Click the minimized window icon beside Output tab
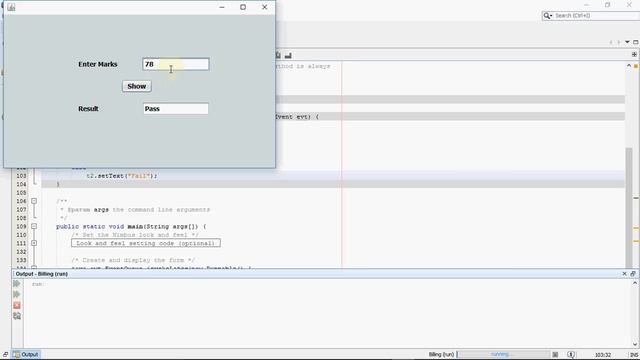 [x=5, y=354]
